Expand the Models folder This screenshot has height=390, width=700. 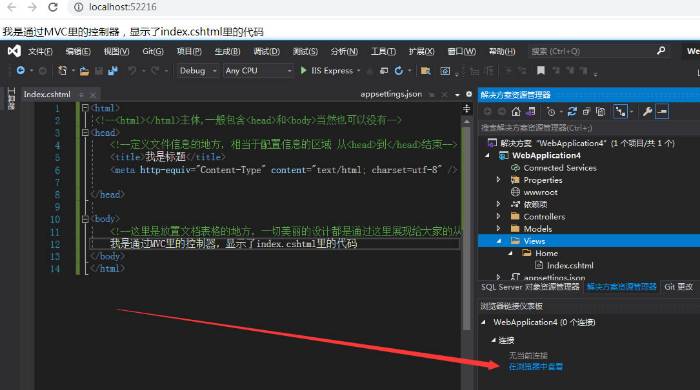click(499, 228)
